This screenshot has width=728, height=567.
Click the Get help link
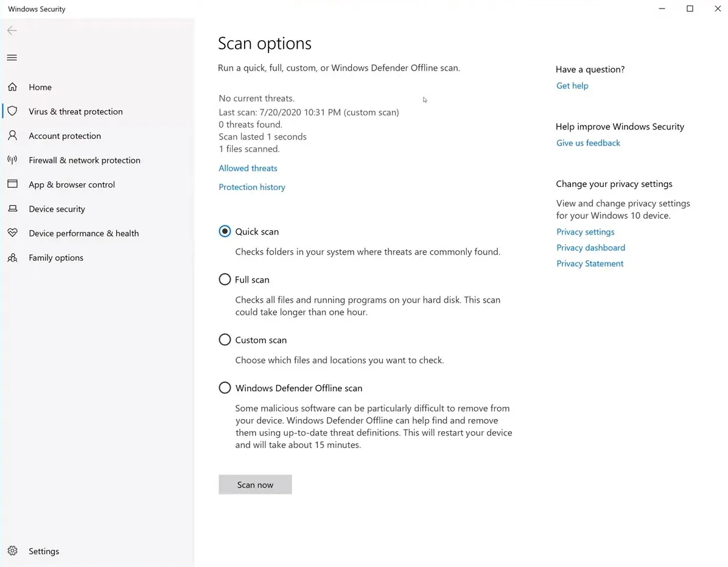(572, 86)
